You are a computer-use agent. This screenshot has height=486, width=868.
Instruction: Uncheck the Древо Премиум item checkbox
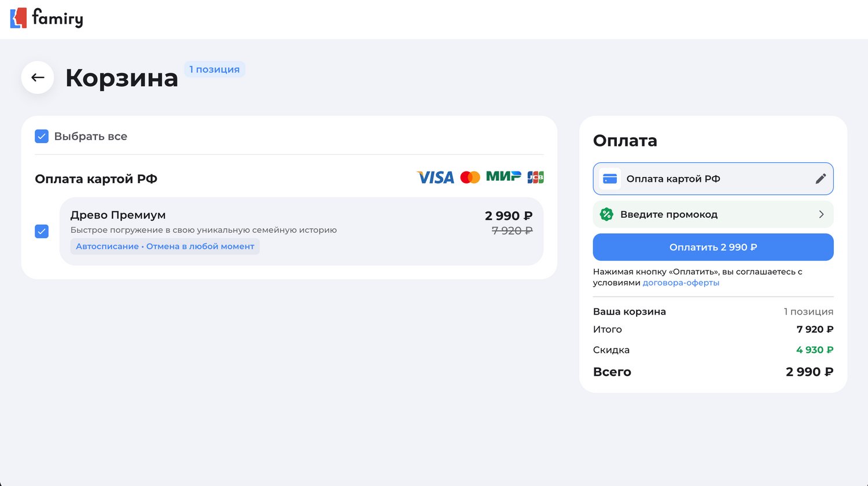(42, 231)
